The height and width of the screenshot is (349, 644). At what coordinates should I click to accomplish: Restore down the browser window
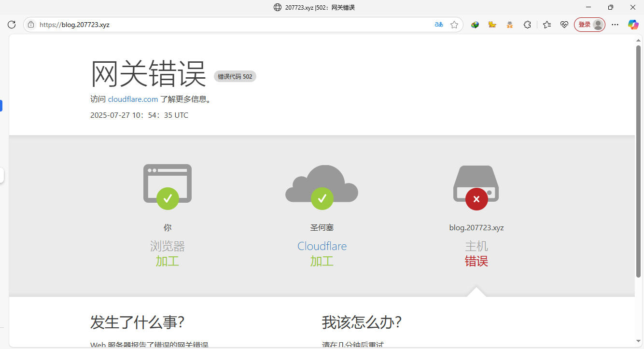[x=611, y=7]
